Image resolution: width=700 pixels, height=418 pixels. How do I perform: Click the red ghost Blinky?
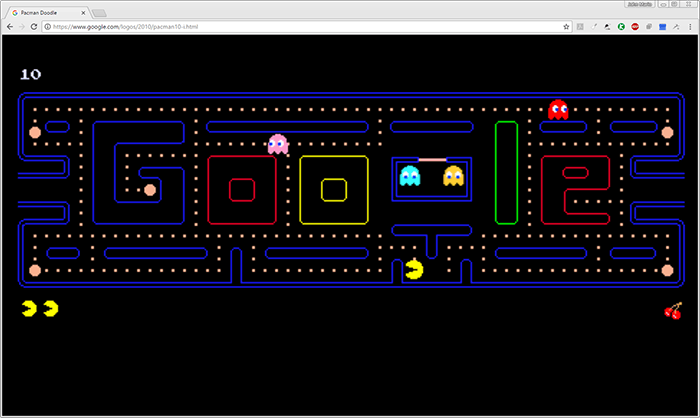tap(558, 109)
